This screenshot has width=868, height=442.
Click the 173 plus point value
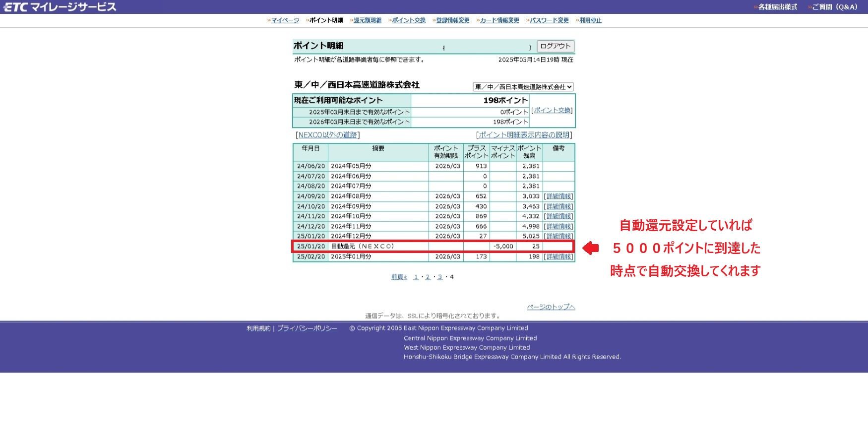click(x=481, y=256)
